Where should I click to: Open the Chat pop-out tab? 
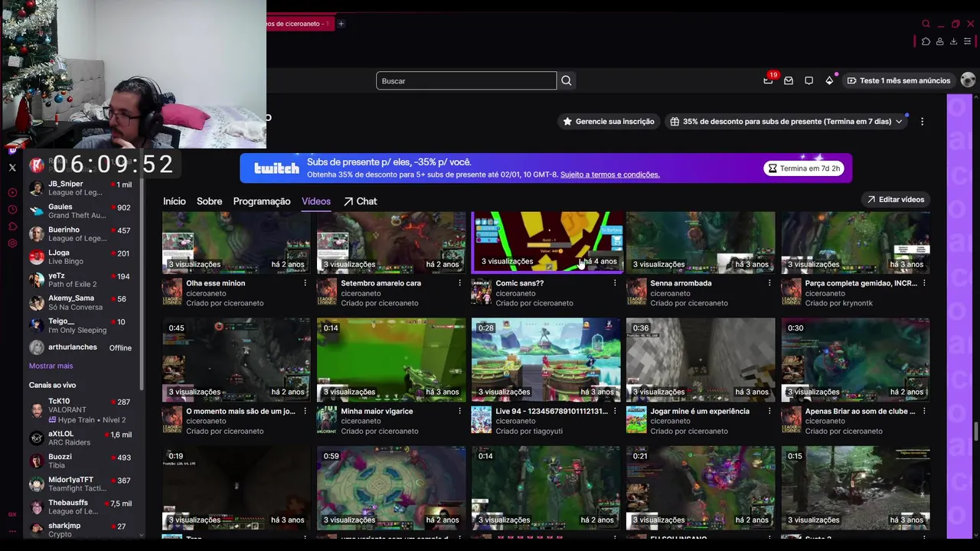360,201
